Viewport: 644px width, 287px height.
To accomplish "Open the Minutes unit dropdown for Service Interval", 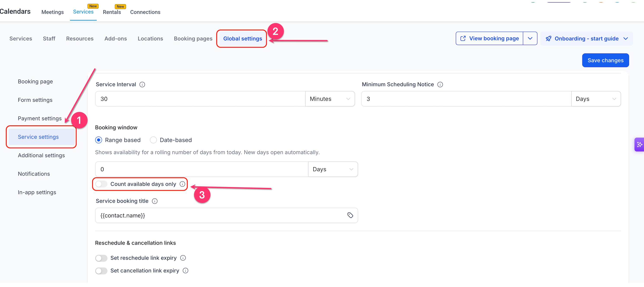I will coord(330,99).
